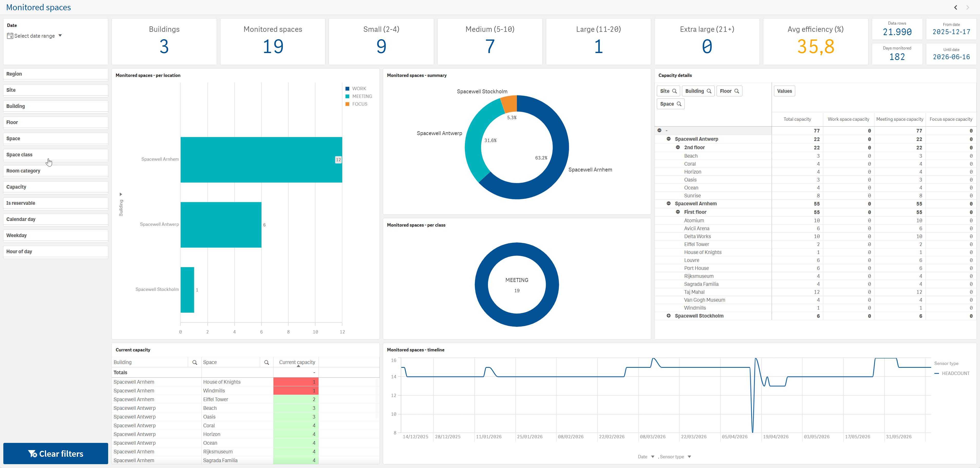The image size is (980, 468).
Task: Open the Weekday filter
Action: tap(56, 236)
